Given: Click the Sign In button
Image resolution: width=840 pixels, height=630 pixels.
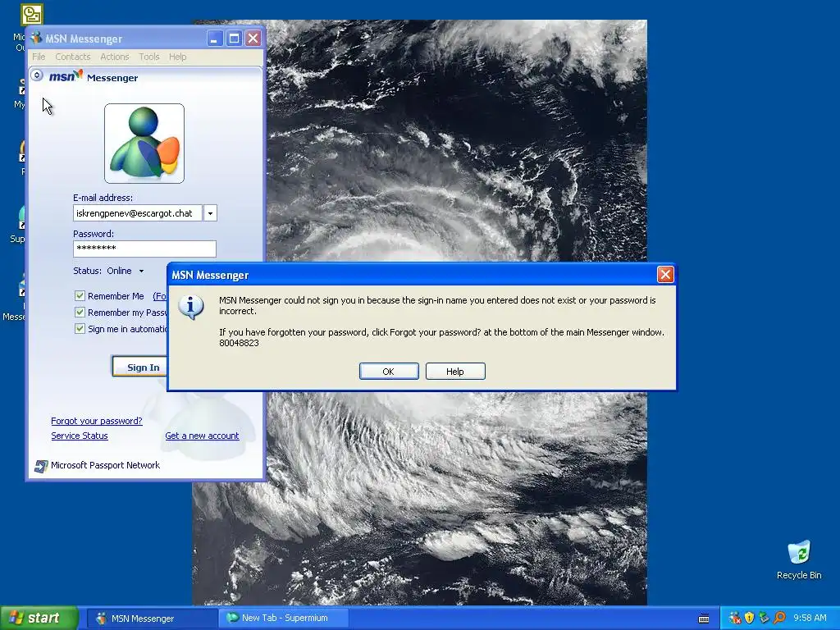Looking at the screenshot, I should tap(140, 367).
